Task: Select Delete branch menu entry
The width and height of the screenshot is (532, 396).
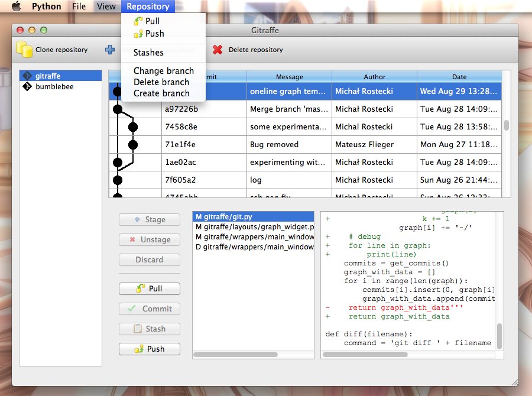Action: pos(163,82)
